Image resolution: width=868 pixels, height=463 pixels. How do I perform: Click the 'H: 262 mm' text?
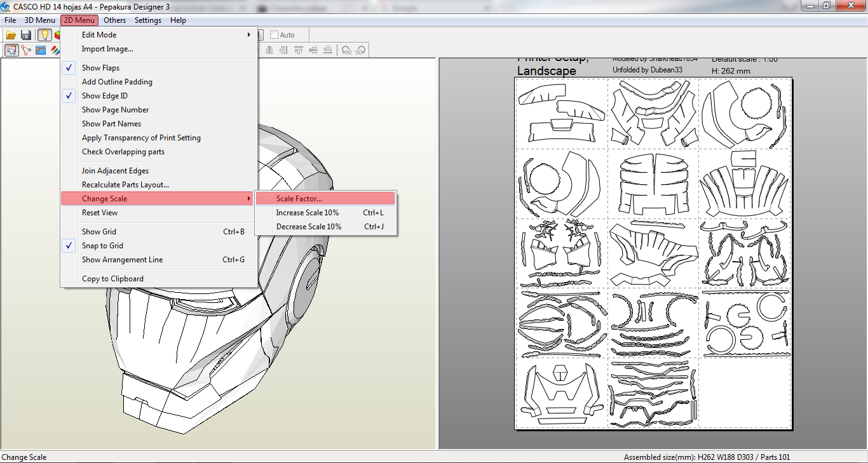click(x=731, y=71)
